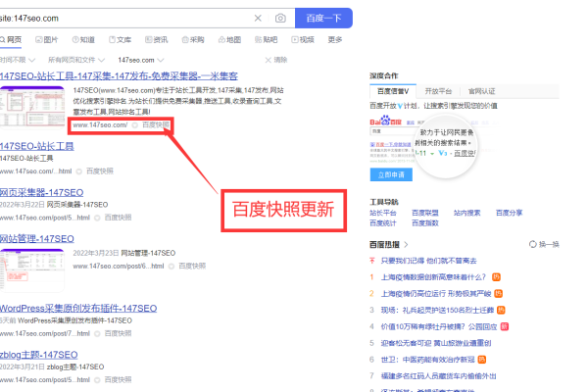Screen dimensions: 588x392
Task: Expand the 时间不限 time filter
Action: coord(18,60)
